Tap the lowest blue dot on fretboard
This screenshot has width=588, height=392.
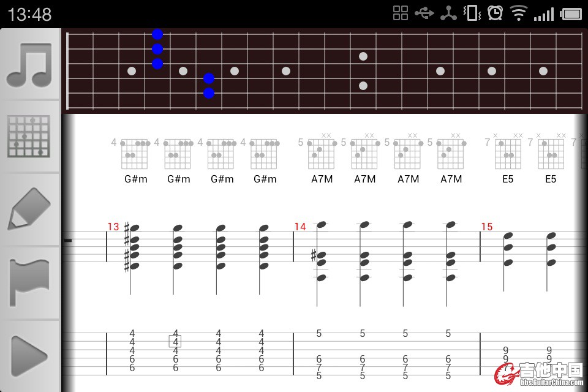209,93
